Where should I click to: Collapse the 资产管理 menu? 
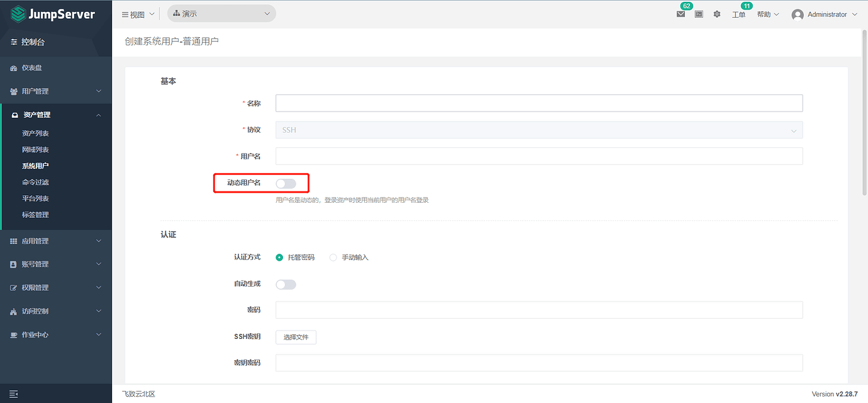56,115
